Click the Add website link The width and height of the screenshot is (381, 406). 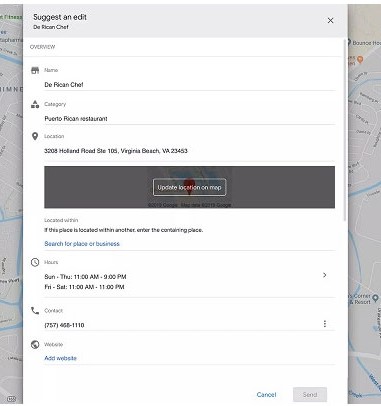pos(61,358)
